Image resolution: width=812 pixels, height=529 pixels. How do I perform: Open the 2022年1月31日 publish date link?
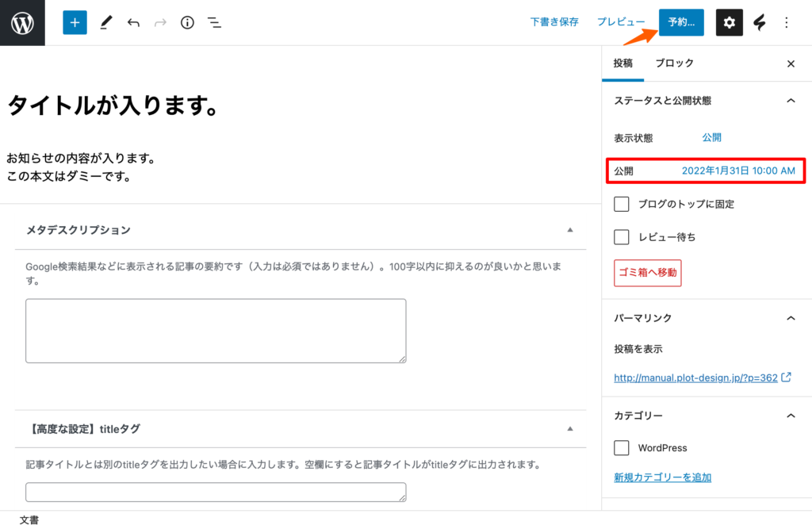(x=738, y=171)
